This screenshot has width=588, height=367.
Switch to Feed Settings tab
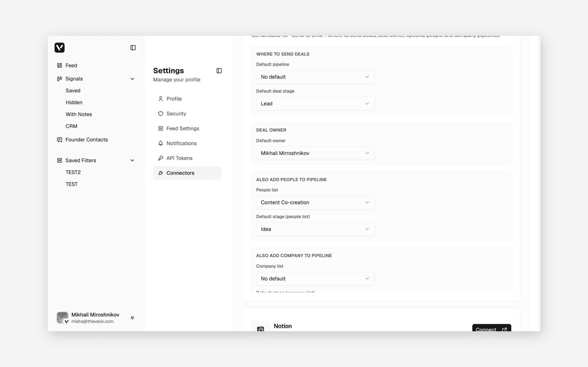point(183,128)
